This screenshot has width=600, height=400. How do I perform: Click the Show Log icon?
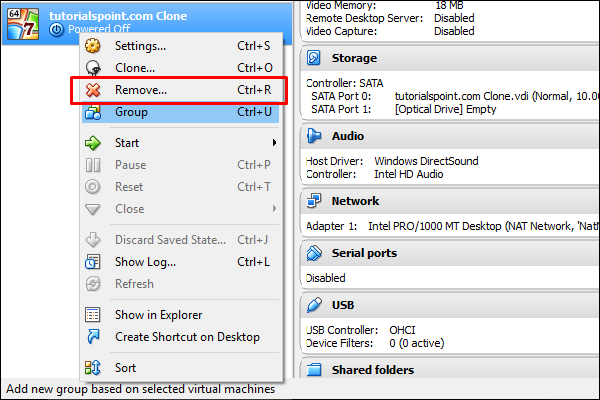[x=93, y=262]
